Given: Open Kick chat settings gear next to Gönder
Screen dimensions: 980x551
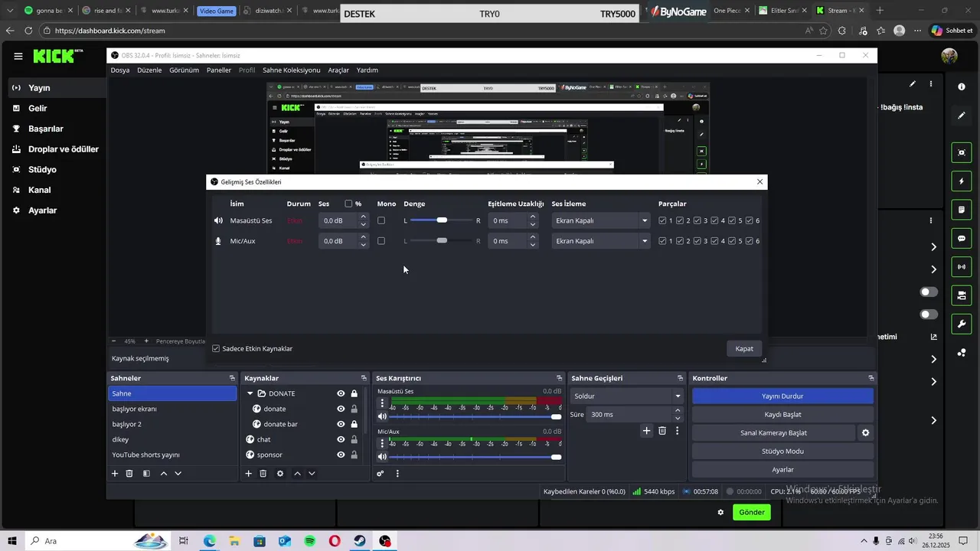Looking at the screenshot, I should point(720,512).
